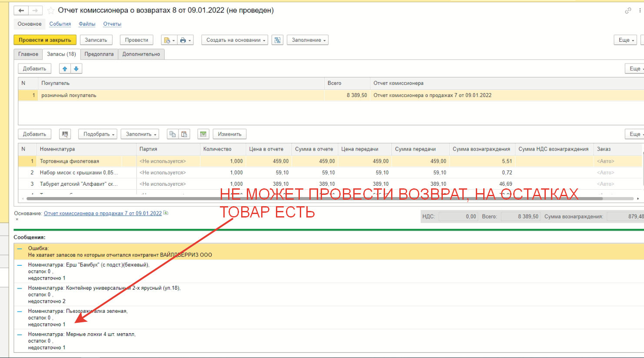Open the document structure icon
The image size is (644, 358).
(x=277, y=40)
